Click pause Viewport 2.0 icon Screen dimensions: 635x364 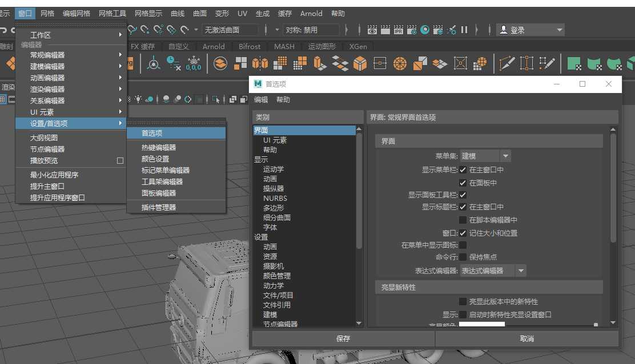464,30
